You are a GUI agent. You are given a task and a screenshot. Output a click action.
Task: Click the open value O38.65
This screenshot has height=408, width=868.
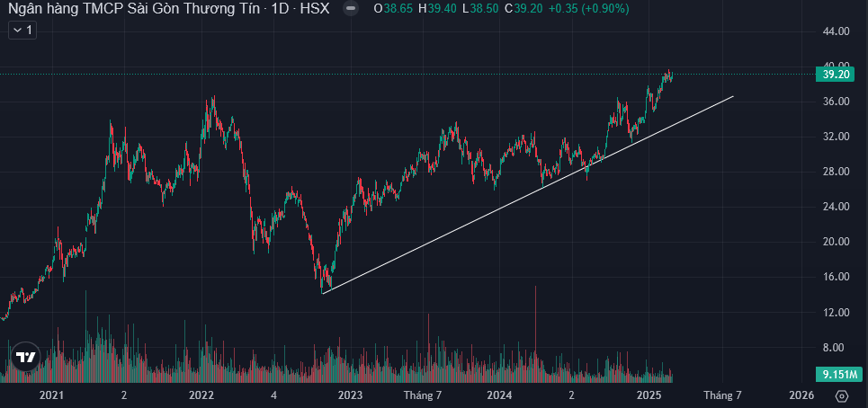pyautogui.click(x=393, y=8)
